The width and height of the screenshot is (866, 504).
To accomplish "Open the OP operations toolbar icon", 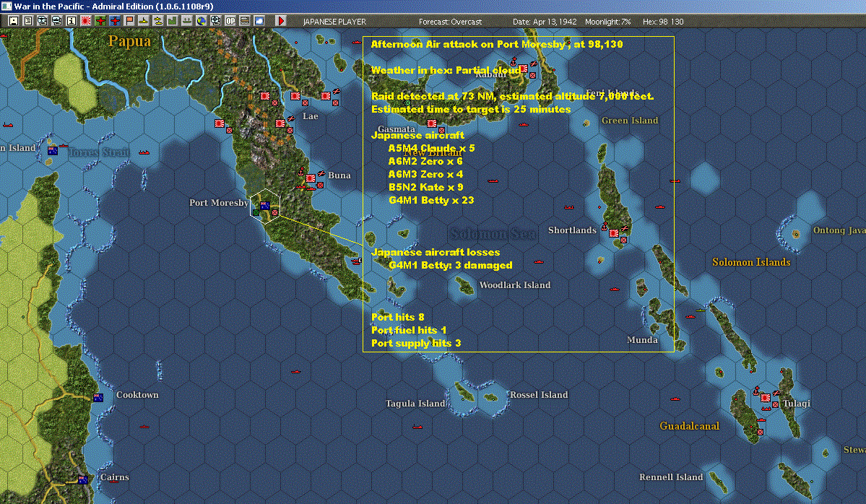I will pos(230,21).
